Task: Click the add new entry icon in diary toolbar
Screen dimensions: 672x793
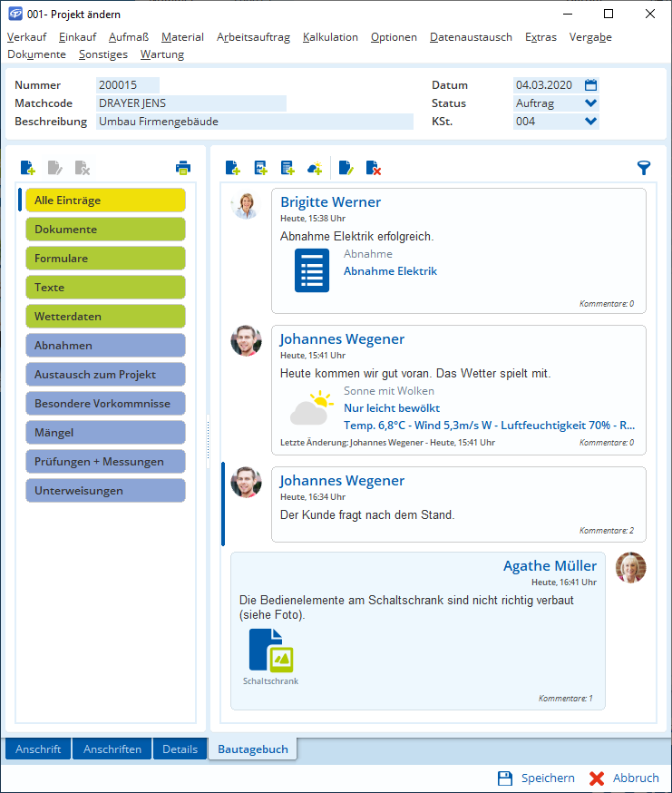Action: click(233, 167)
